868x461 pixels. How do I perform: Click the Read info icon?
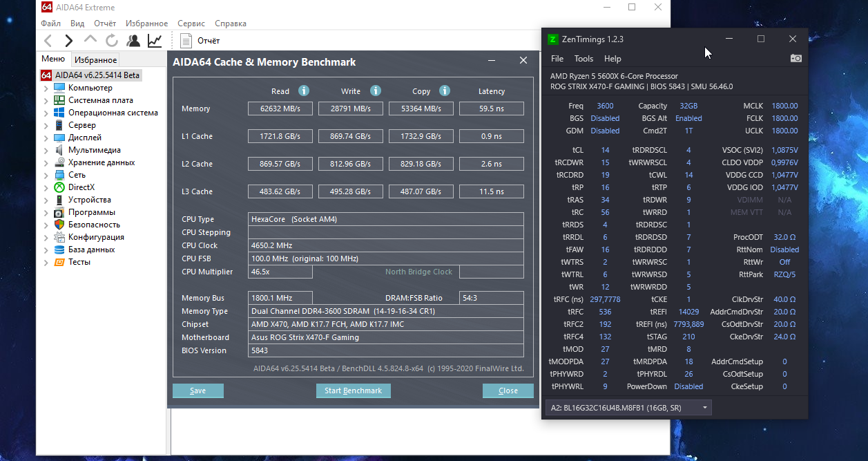pyautogui.click(x=303, y=91)
